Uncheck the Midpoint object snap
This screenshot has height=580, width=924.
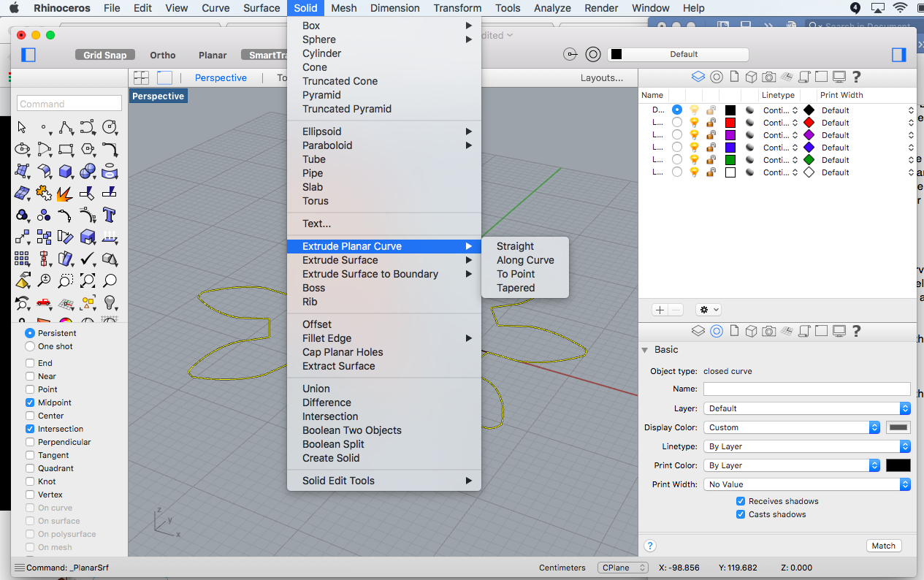[30, 402]
